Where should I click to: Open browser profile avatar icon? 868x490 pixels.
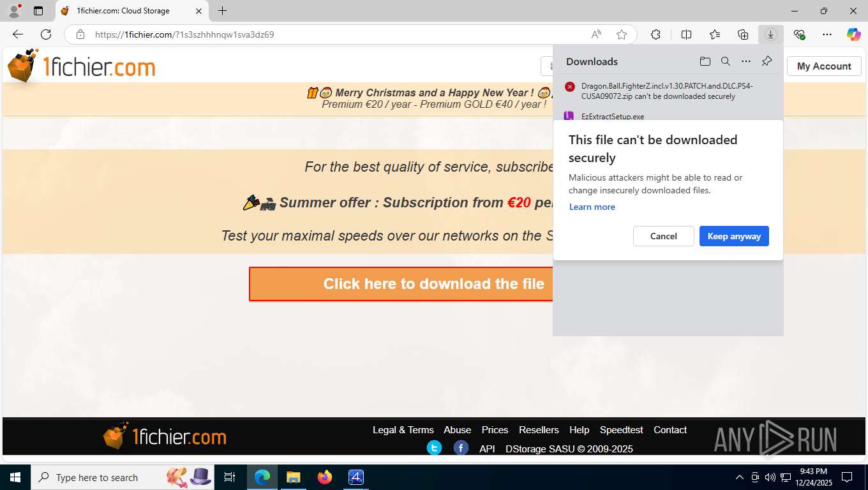pyautogui.click(x=14, y=11)
